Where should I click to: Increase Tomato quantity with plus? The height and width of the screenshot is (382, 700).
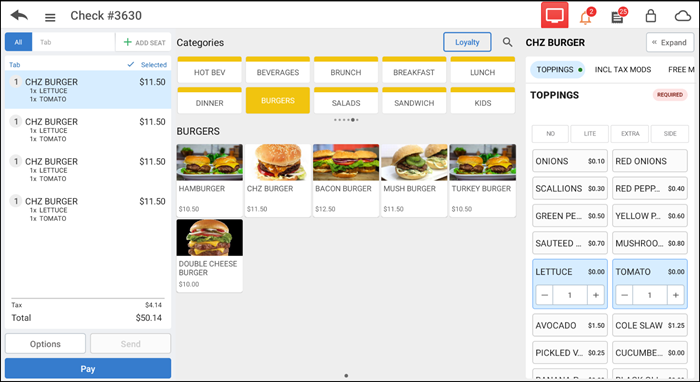[x=675, y=295]
